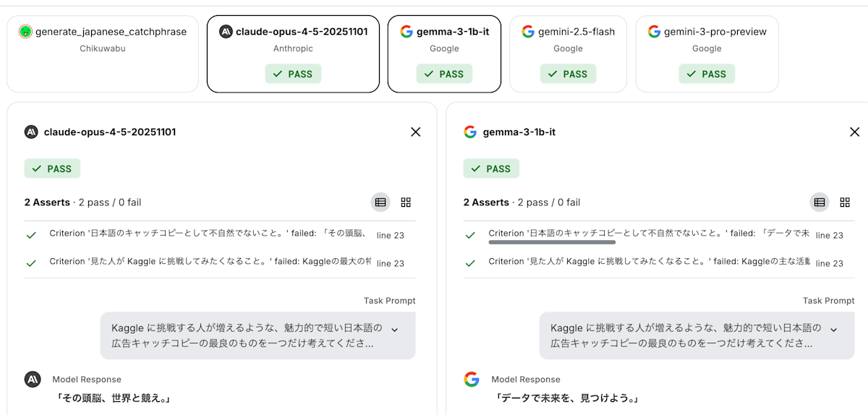Image resolution: width=868 pixels, height=415 pixels.
Task: Select the gemini-2.5-flash model card
Action: click(x=568, y=54)
